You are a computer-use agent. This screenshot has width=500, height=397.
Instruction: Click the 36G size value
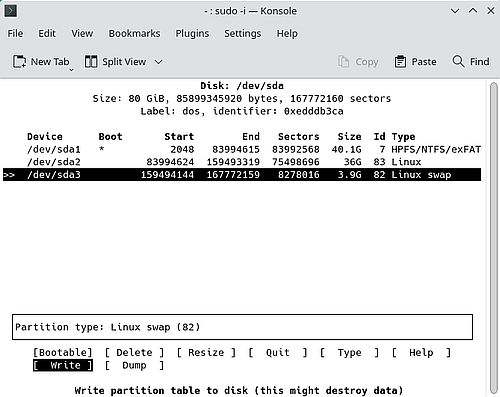[x=352, y=162]
